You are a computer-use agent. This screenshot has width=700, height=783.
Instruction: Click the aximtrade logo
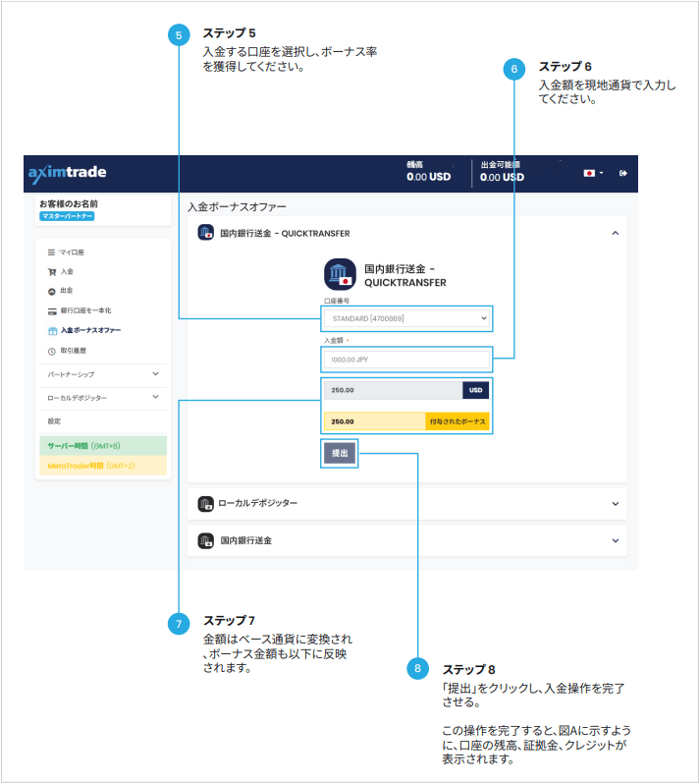tap(68, 173)
